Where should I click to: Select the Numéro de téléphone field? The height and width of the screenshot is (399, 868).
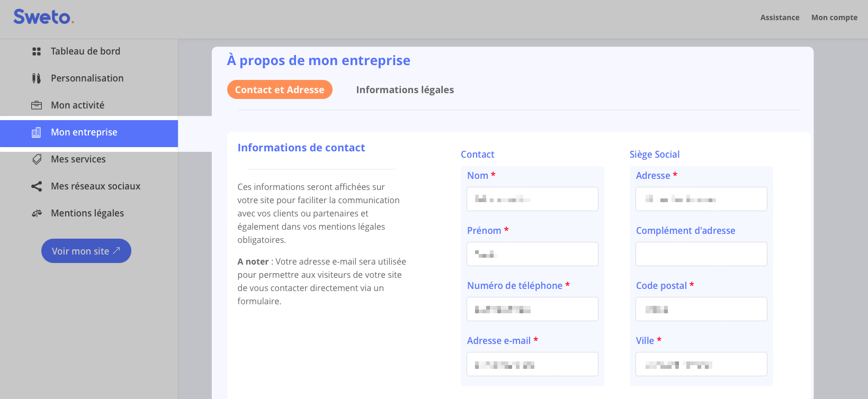(x=532, y=309)
